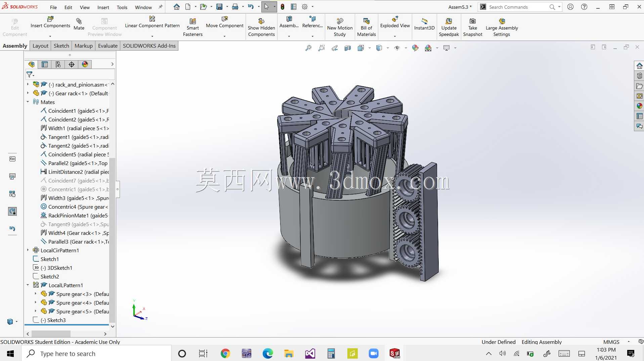Open the DimXpertManager tab
Viewport: 644px width, 361px height.
[72, 64]
